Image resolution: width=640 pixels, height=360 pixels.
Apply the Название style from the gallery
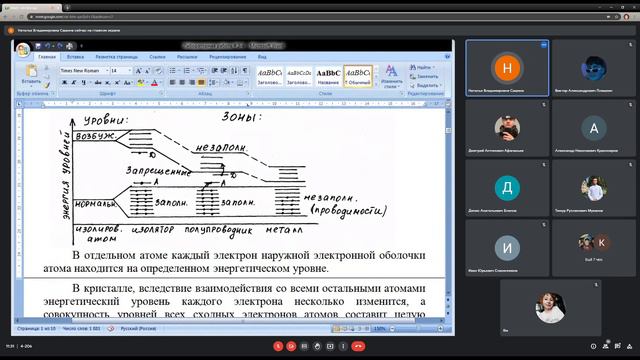328,76
